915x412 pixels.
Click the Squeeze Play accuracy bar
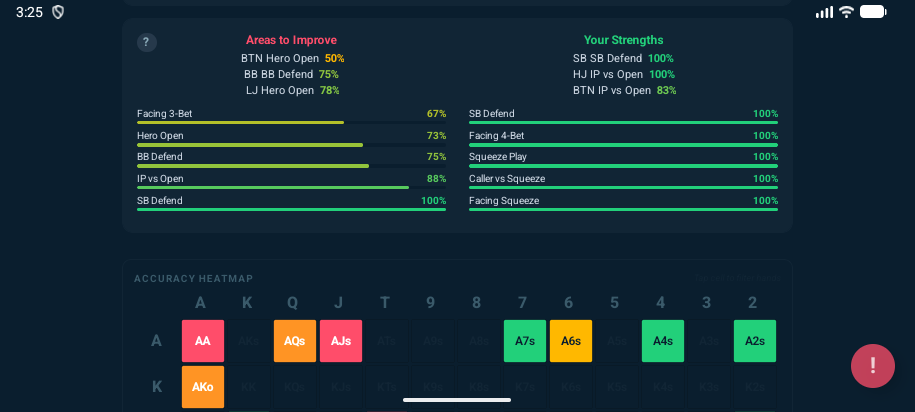pyautogui.click(x=623, y=165)
